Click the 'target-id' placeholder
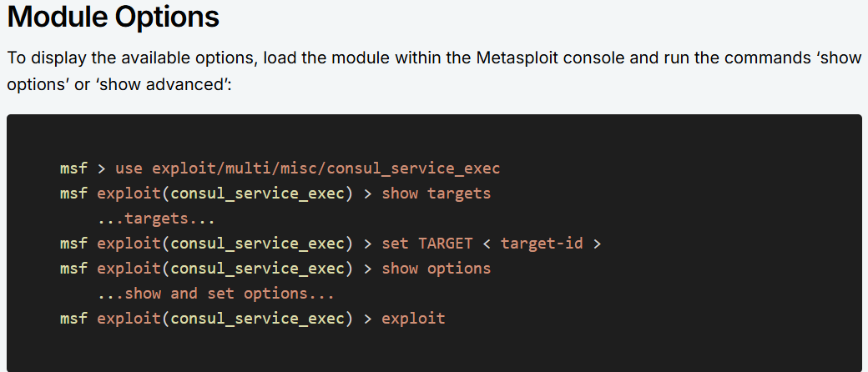Image resolution: width=868 pixels, height=372 pixels. (542, 244)
